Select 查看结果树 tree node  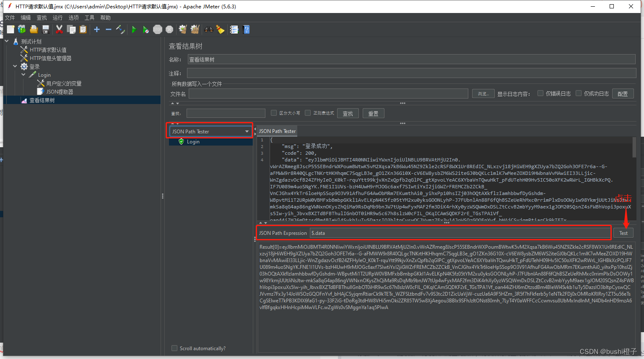tap(42, 100)
